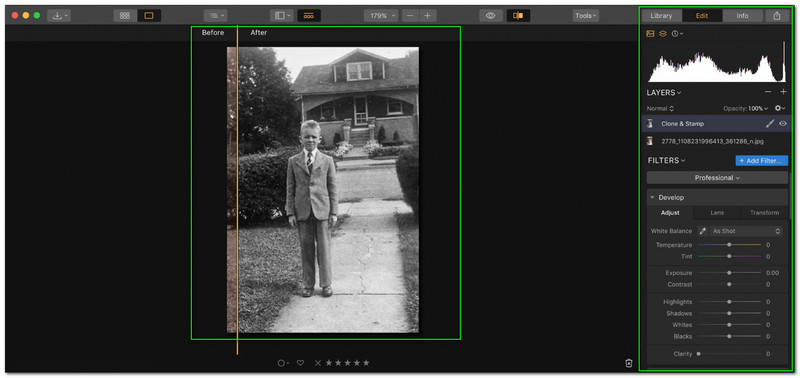Select the Clone & Stamp layer
800x378 pixels.
point(716,123)
